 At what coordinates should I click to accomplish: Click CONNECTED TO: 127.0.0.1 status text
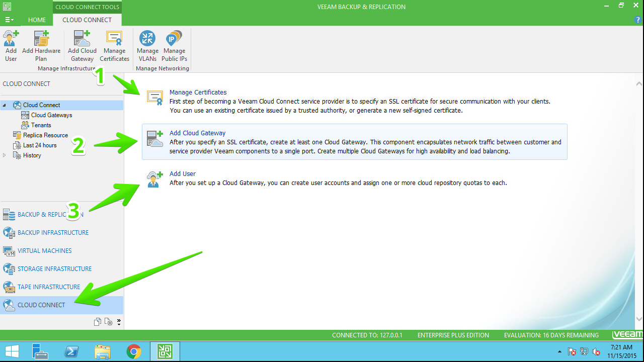point(367,335)
